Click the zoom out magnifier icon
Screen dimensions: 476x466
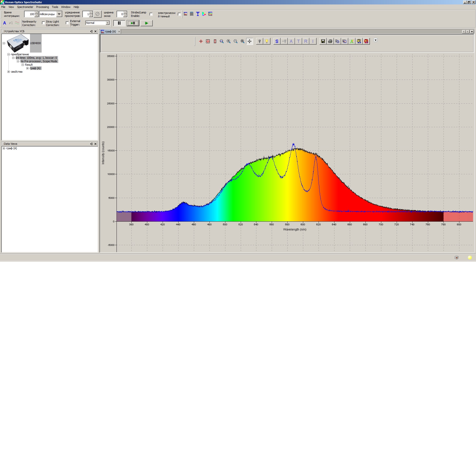pyautogui.click(x=236, y=41)
